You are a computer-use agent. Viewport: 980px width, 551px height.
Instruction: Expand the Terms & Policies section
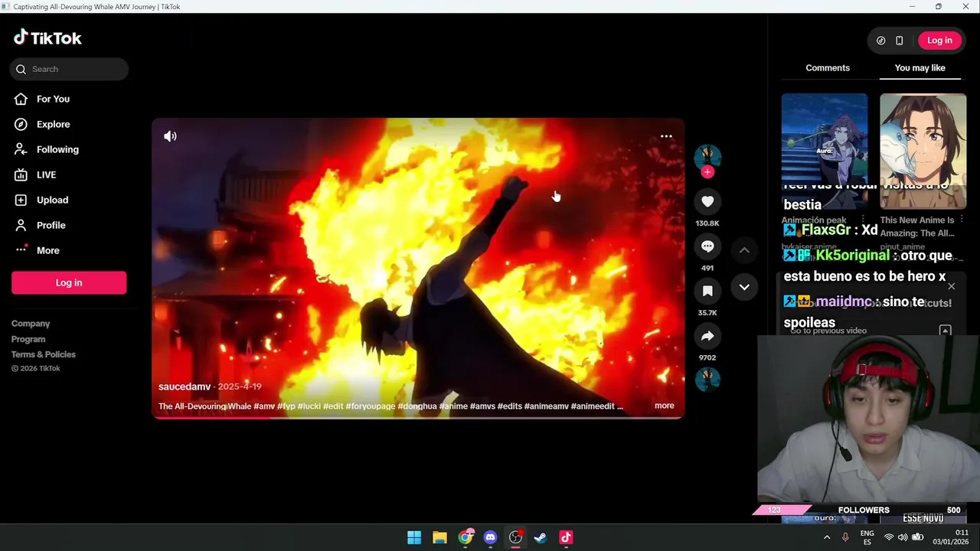[44, 354]
